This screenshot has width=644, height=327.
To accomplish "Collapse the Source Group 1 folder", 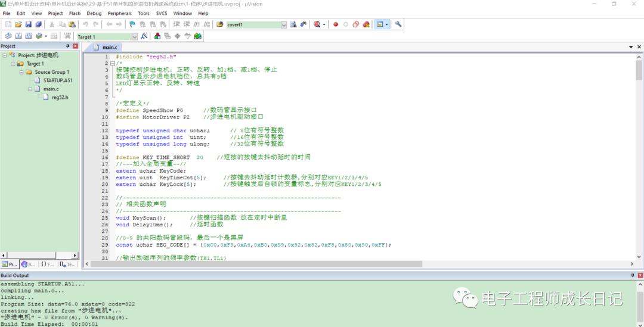I will tap(21, 72).
